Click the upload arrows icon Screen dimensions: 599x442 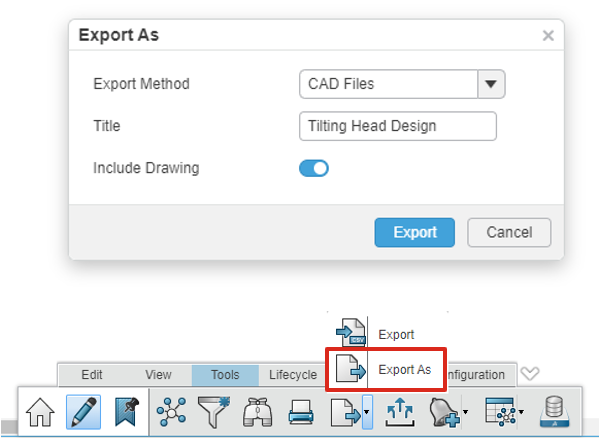point(400,412)
